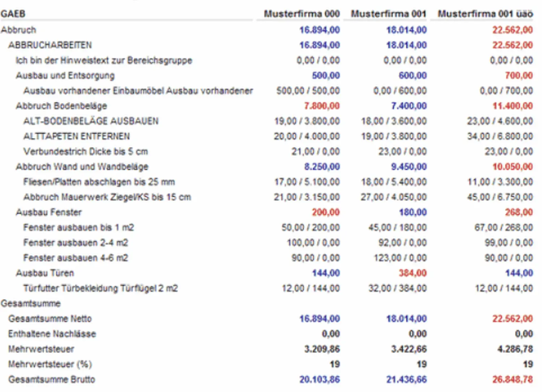Select the ABBRUCHARBEITEN tree row
542x392 pixels.
point(50,45)
